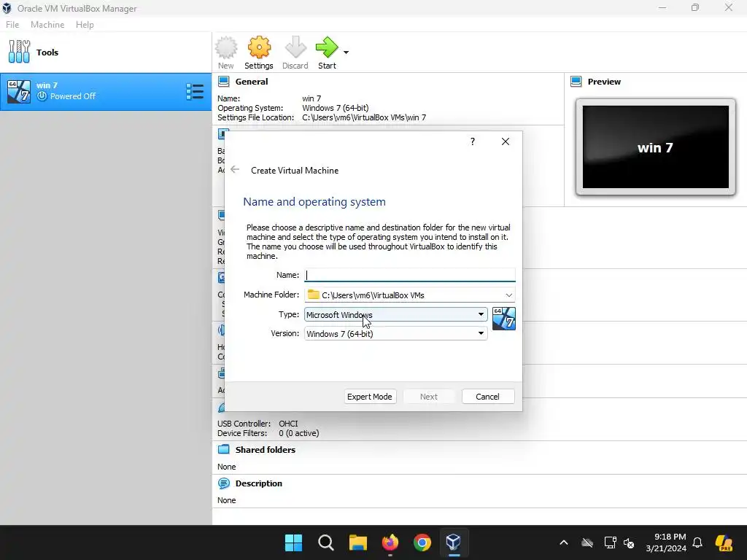Open Chrome from taskbar
The height and width of the screenshot is (560, 747).
422,542
